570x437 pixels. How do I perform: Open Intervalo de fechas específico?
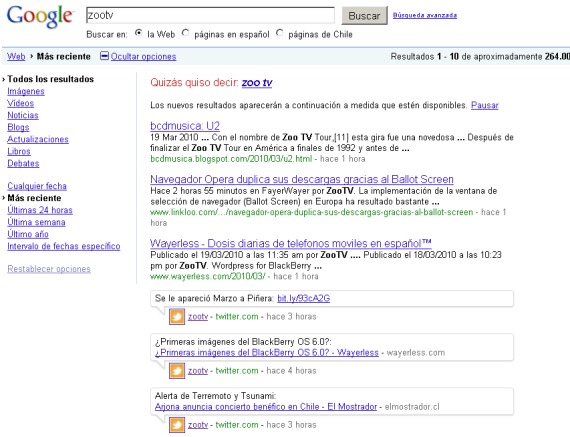(64, 246)
